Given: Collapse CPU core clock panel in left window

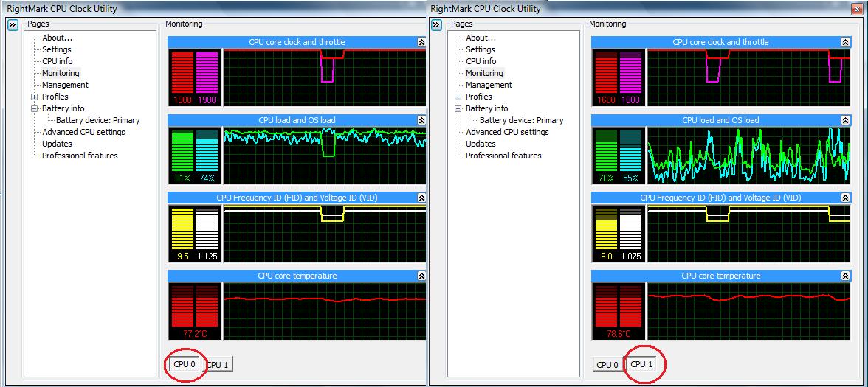Looking at the screenshot, I should pos(421,42).
